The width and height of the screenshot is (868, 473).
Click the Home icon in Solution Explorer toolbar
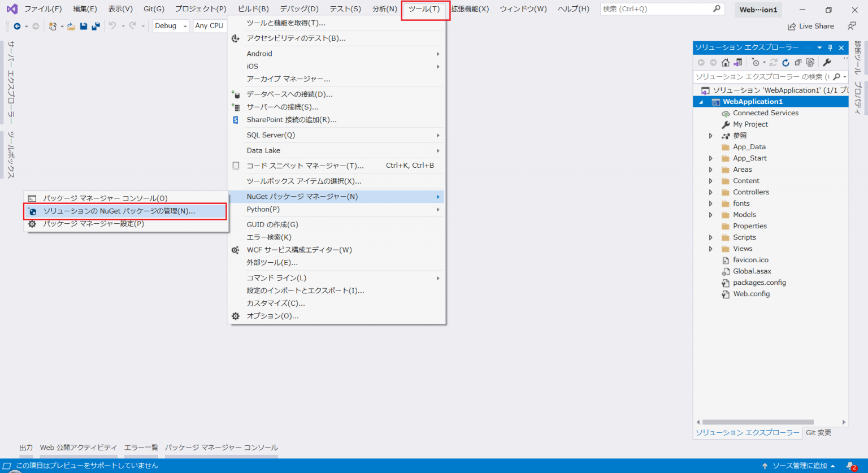pos(725,62)
